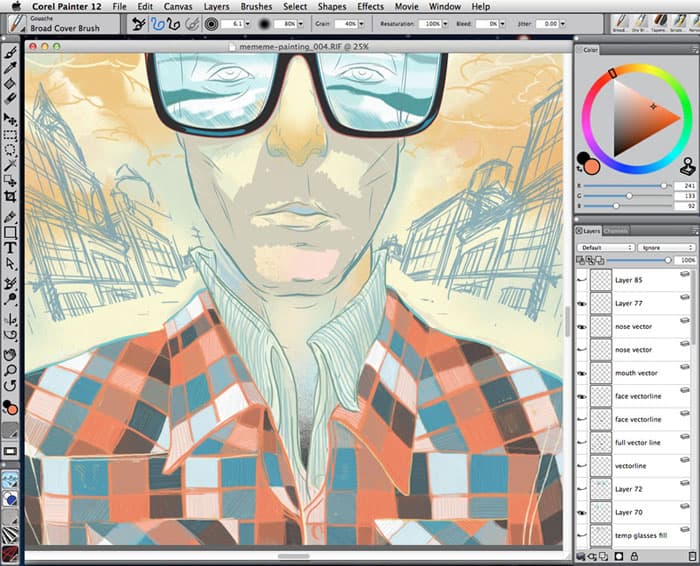Open the Jitter 0.00 dropdown arrow
Screen dimensions: 700x566
click(x=562, y=24)
